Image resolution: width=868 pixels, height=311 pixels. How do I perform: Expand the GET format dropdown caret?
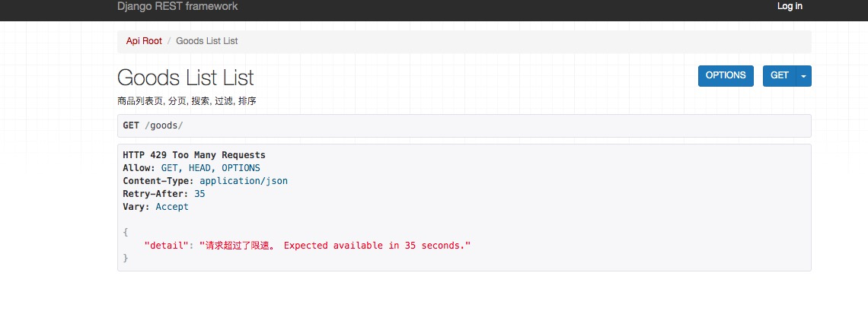804,76
